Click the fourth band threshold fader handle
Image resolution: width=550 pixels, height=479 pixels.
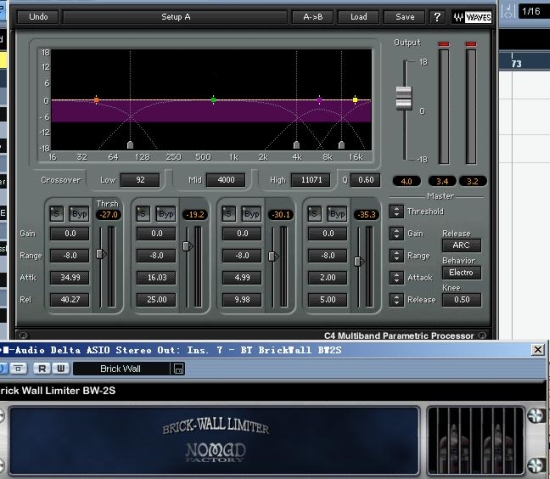(x=359, y=261)
